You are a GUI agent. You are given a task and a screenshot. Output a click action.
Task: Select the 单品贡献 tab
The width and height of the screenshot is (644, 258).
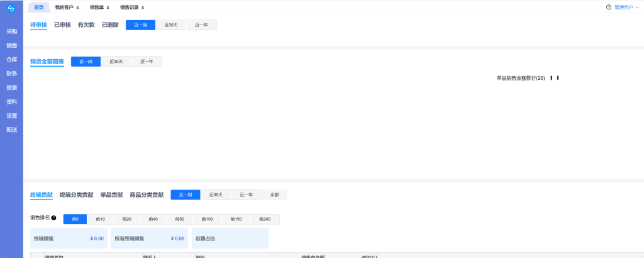coord(112,194)
